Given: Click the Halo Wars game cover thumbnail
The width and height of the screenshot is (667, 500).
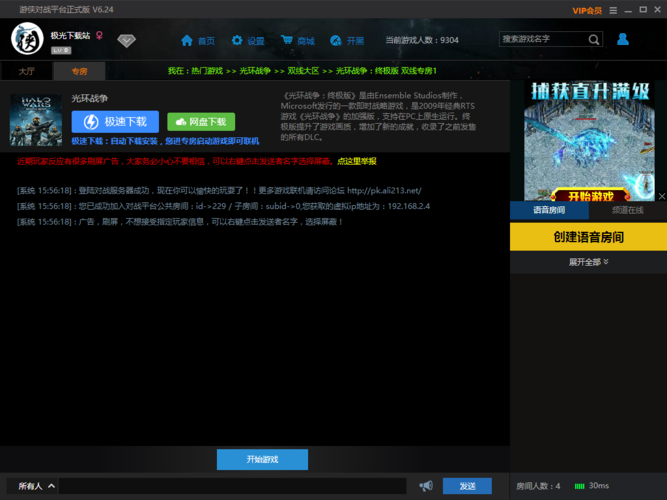Looking at the screenshot, I should pyautogui.click(x=36, y=120).
